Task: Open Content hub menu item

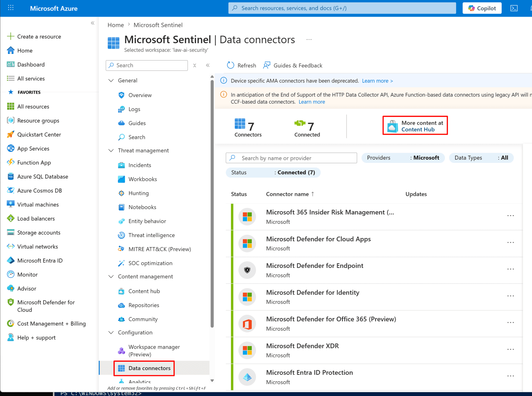Action: [x=144, y=291]
